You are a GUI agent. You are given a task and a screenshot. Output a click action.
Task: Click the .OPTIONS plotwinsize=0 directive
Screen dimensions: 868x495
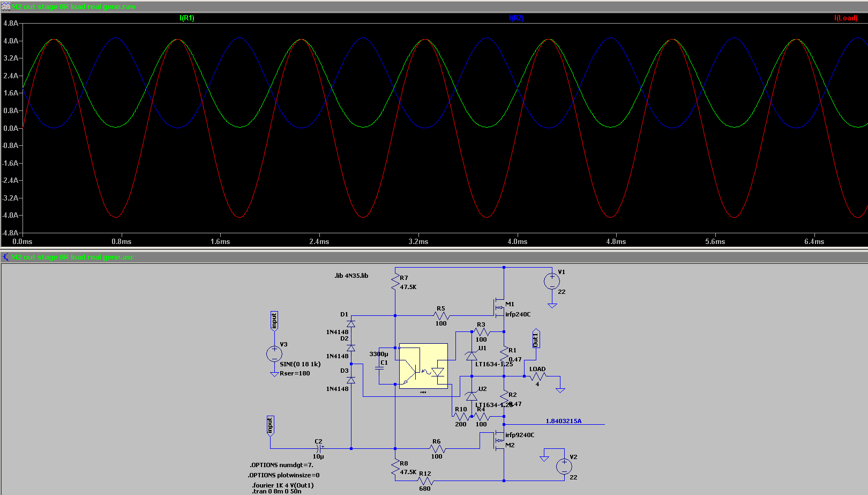283,475
